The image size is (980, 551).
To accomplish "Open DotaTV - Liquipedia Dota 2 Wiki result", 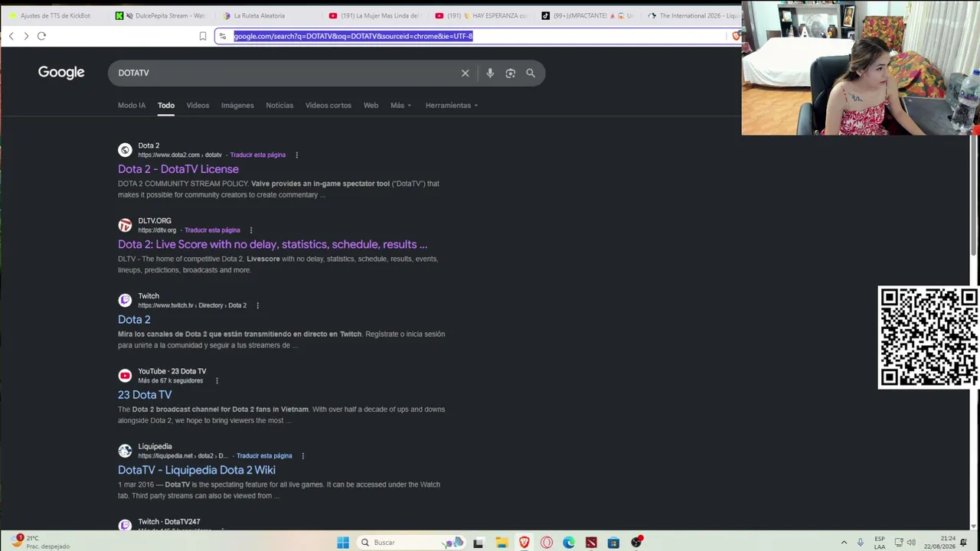I will pyautogui.click(x=197, y=470).
